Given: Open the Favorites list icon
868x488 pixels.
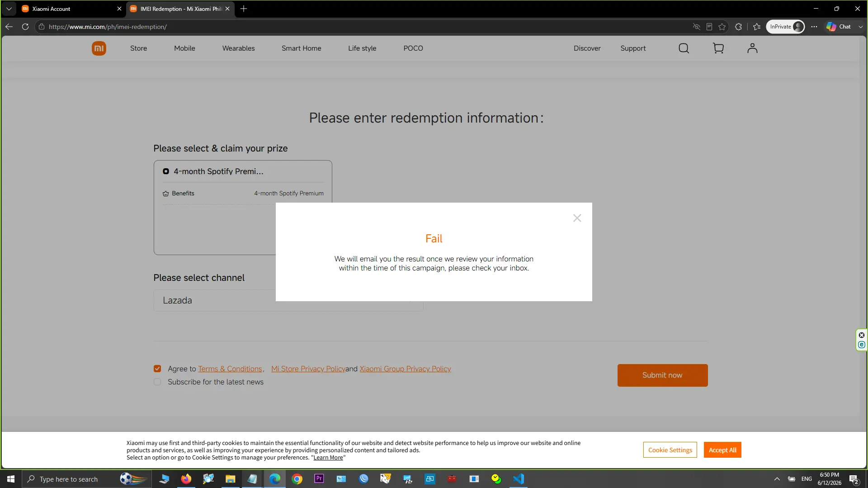Looking at the screenshot, I should [x=757, y=27].
